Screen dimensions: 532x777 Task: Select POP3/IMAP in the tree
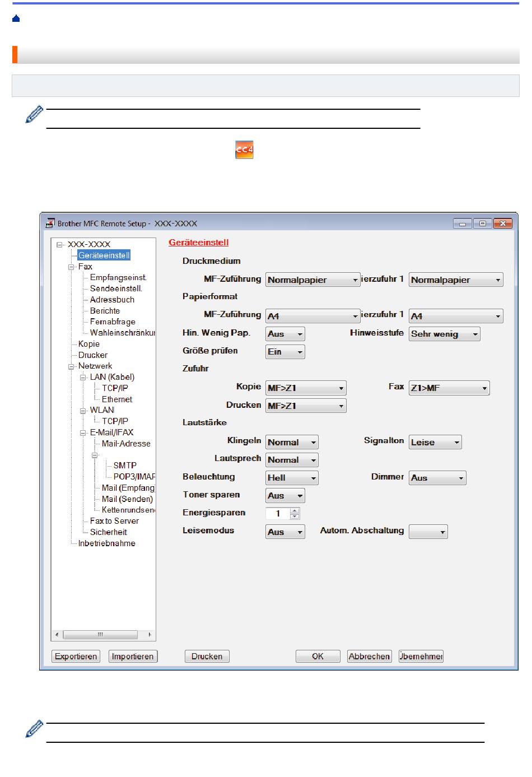134,477
